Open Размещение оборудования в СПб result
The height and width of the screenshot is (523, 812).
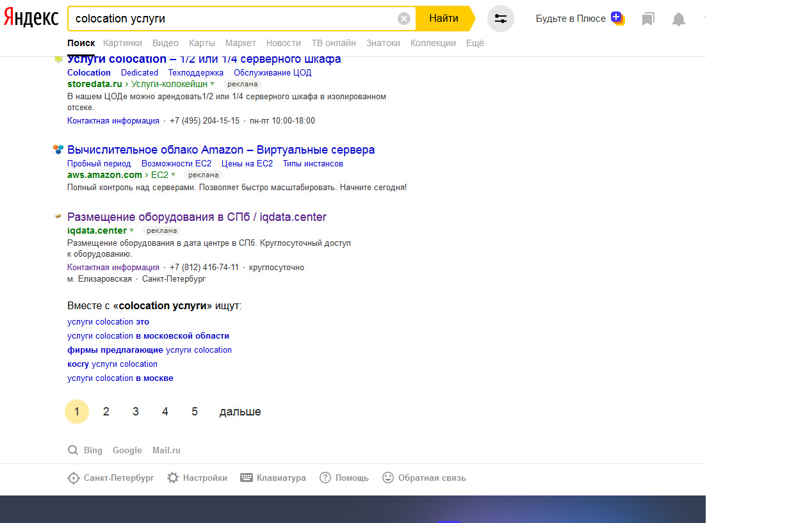(197, 217)
